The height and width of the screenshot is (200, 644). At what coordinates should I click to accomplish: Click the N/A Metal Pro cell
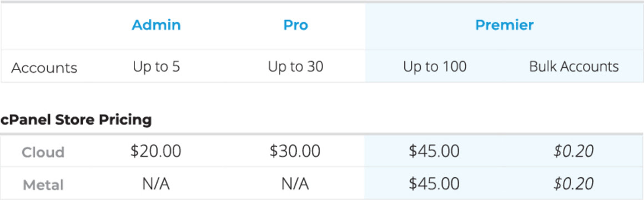295,184
